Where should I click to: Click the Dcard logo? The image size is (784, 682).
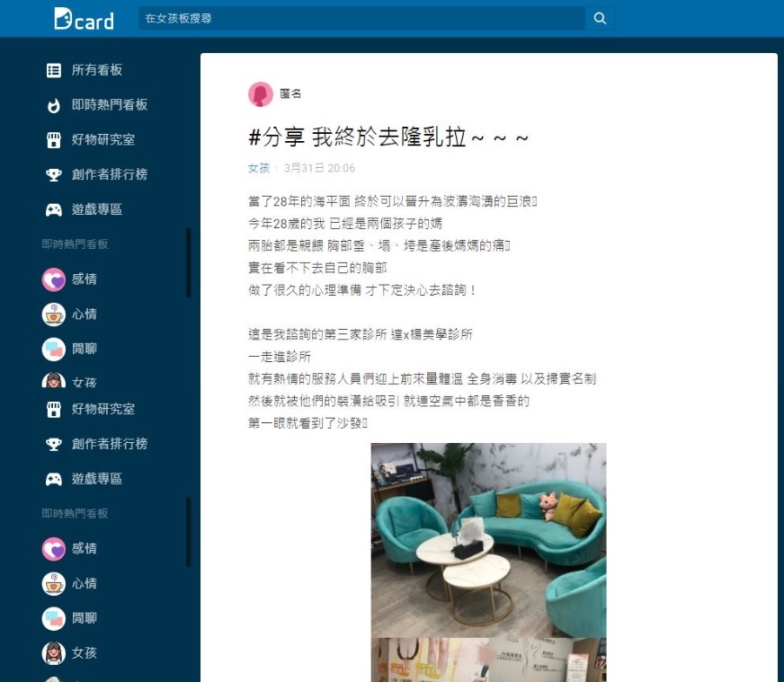point(84,19)
